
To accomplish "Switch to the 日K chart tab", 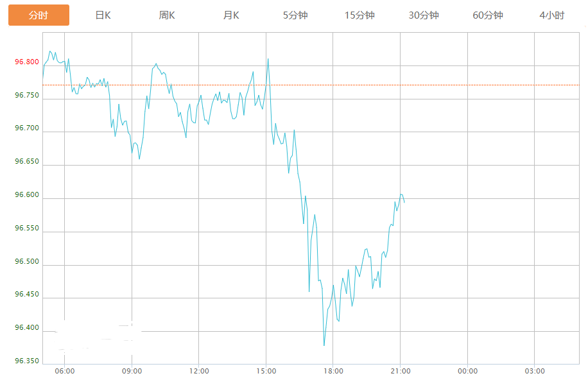I will [103, 15].
